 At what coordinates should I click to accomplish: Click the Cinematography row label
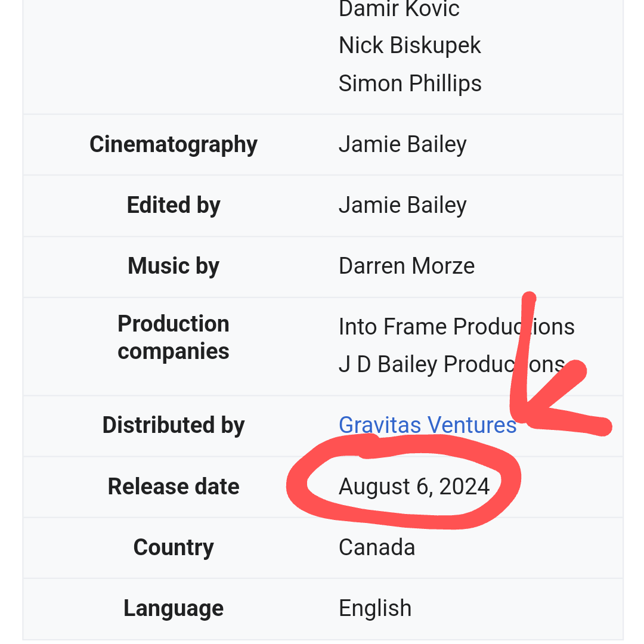tap(174, 144)
